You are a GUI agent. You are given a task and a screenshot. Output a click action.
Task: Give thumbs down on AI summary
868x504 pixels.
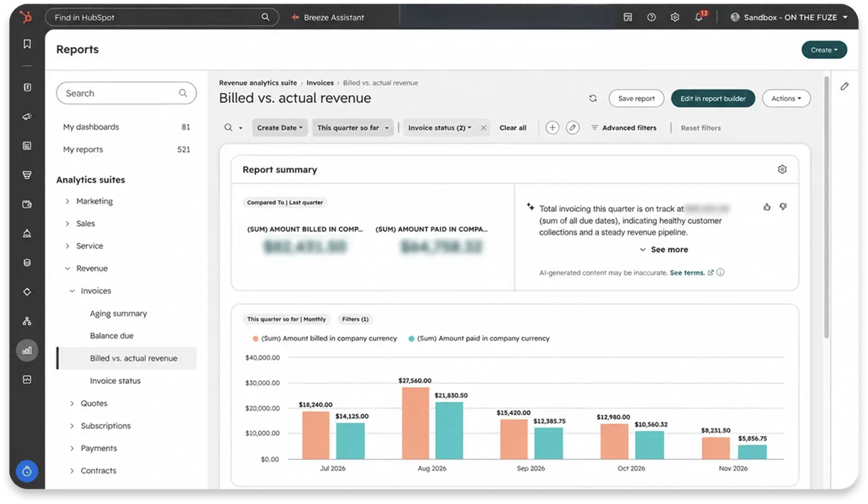[x=783, y=207]
